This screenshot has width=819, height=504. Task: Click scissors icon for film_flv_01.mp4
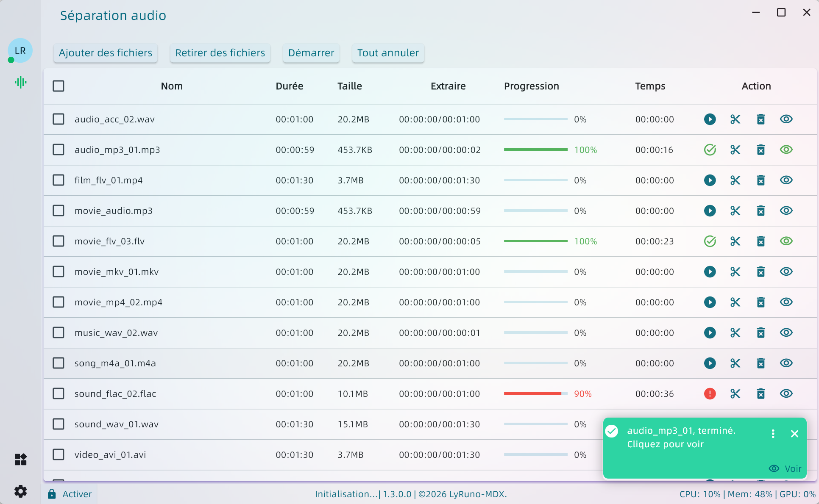tap(735, 180)
